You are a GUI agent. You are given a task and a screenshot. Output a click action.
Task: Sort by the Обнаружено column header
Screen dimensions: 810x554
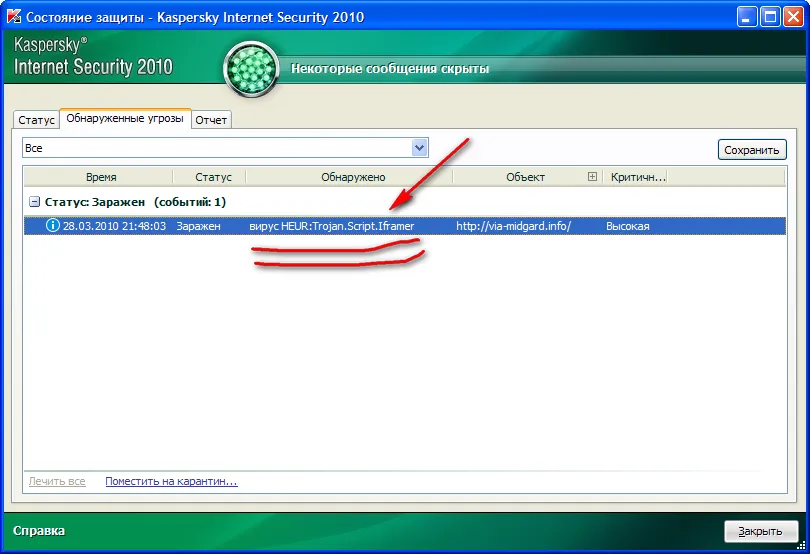point(352,177)
